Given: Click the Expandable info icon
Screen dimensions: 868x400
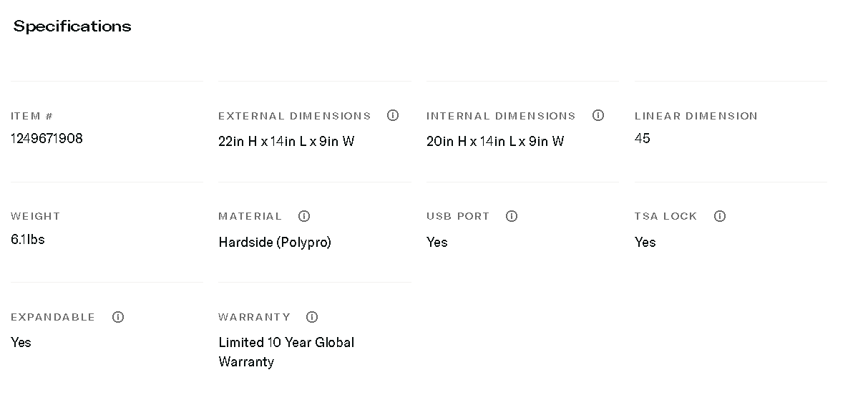Looking at the screenshot, I should (118, 317).
